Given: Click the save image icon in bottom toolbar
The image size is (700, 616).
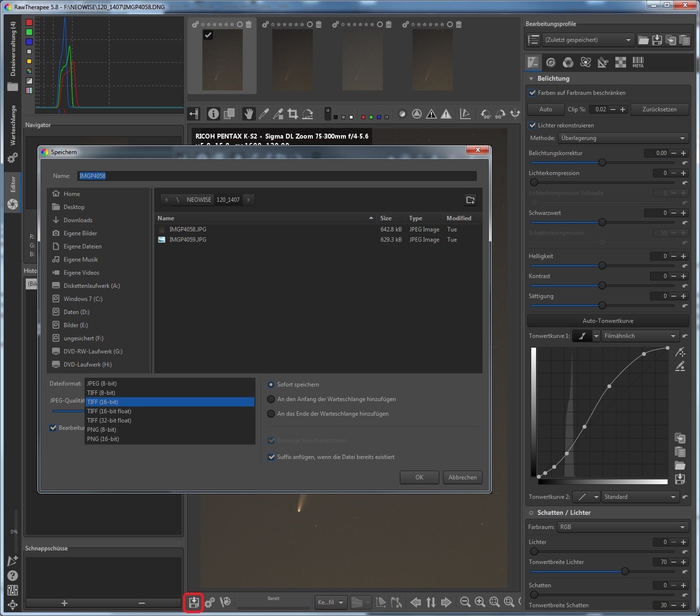Looking at the screenshot, I should 194,602.
